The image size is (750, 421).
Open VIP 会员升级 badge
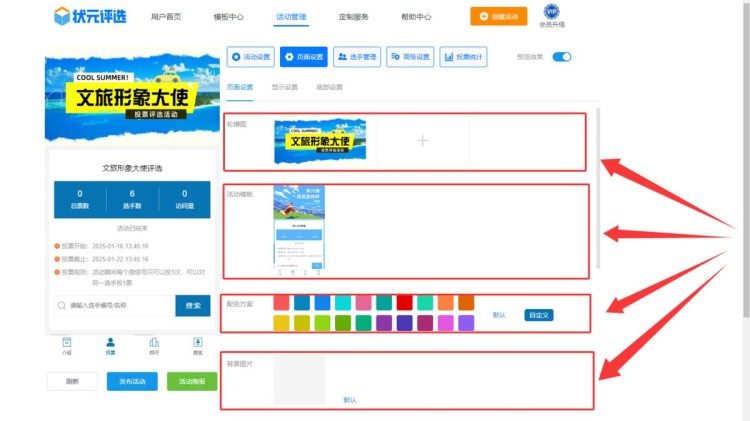coord(551,12)
